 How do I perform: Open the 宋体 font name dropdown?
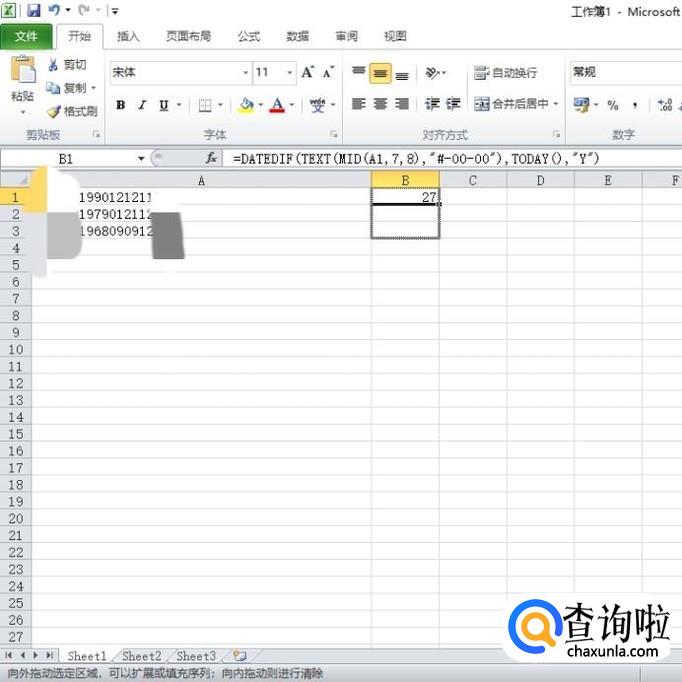[246, 72]
